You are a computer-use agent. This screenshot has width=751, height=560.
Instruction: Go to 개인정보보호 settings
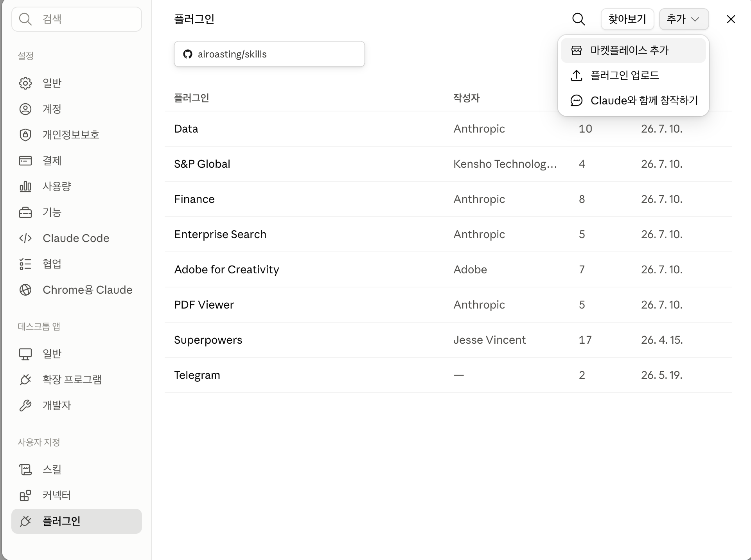(x=77, y=135)
